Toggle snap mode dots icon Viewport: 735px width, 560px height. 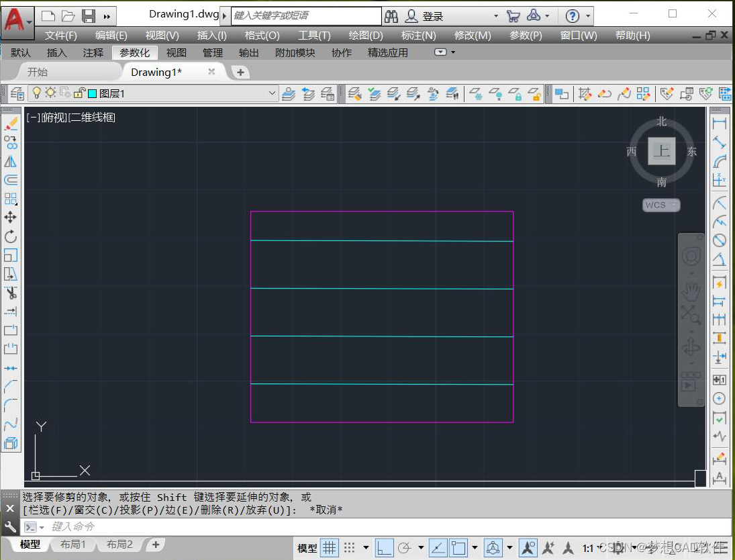coord(349,548)
